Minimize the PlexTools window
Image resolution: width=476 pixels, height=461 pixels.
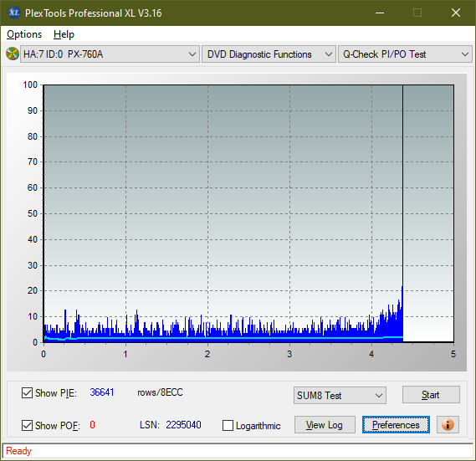pos(380,13)
